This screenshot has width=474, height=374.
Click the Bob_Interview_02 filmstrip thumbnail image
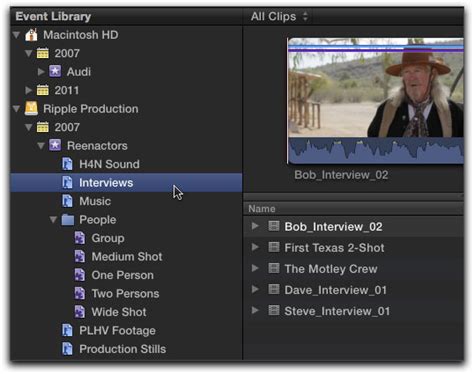[376, 87]
